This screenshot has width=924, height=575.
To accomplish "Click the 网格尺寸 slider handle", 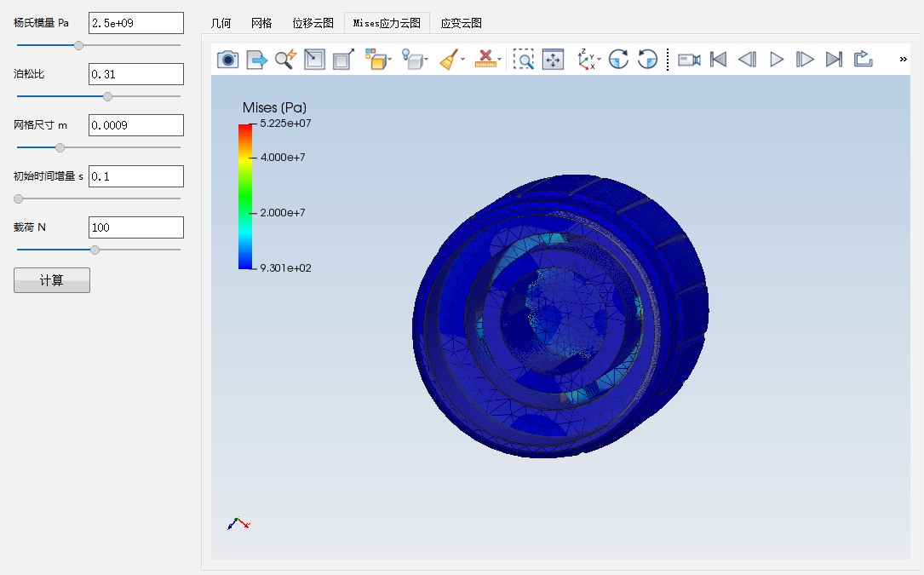I will click(x=60, y=147).
